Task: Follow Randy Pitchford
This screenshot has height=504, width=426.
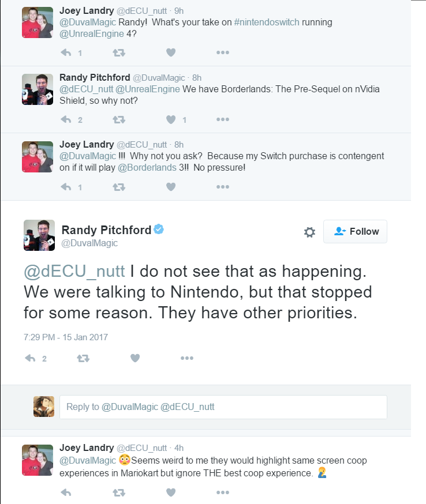Action: [355, 231]
